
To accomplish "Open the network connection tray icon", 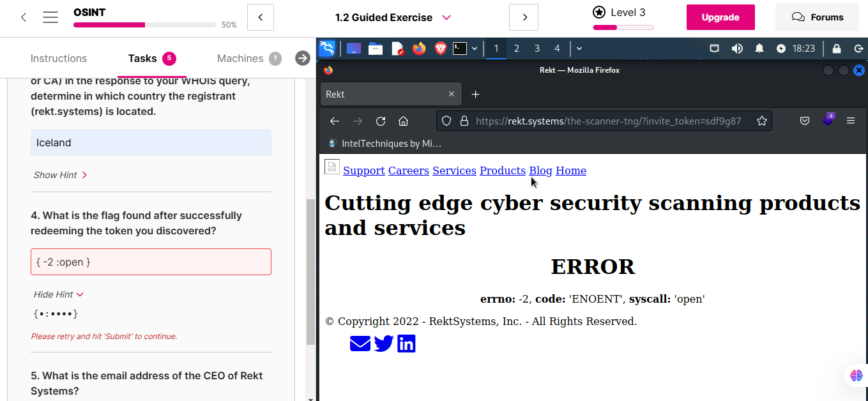I will 715,49.
